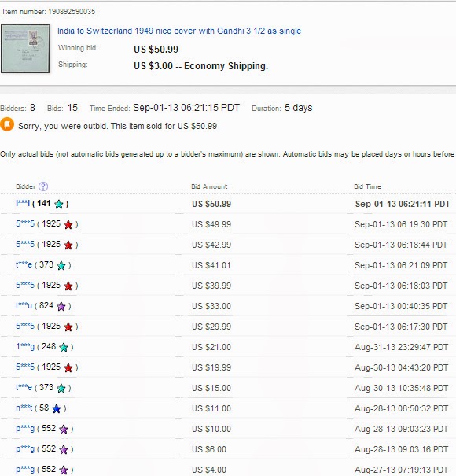Click the red star in the US $42.99 row
Viewport: 456px width, 476px height.
click(68, 245)
